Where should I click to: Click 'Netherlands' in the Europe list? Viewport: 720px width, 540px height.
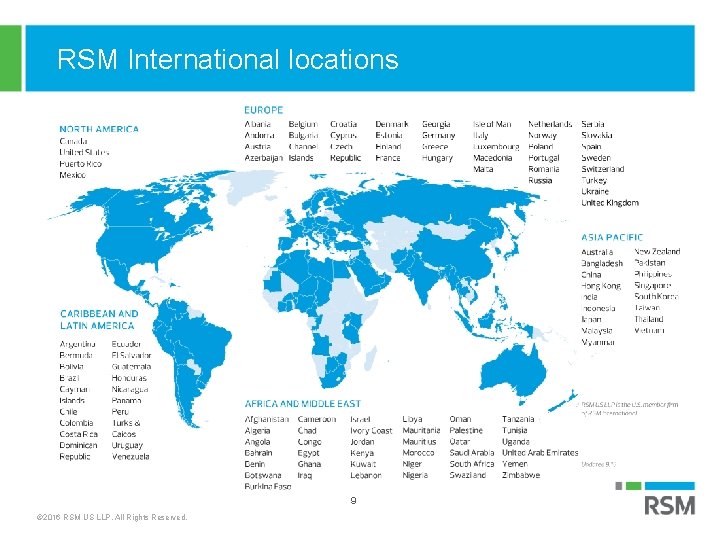[550, 124]
